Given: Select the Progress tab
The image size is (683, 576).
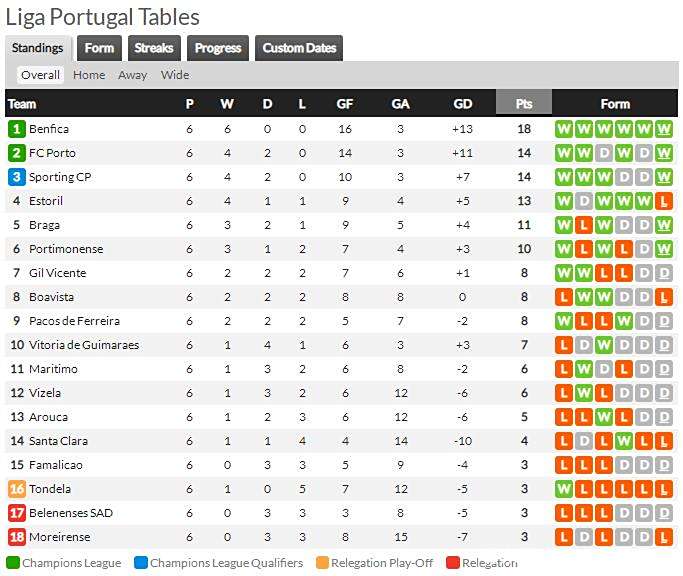Looking at the screenshot, I should 218,48.
